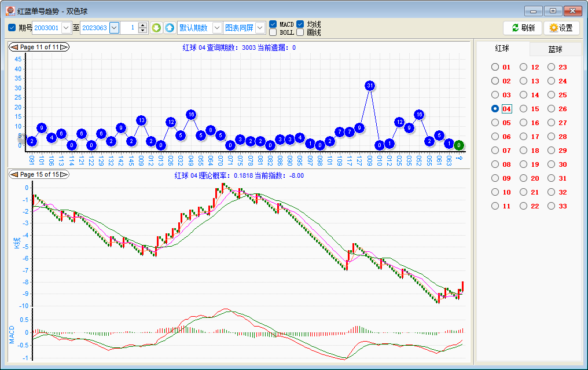This screenshot has width=588, height=370.
Task: Click the app icon in title bar
Action: click(10, 11)
